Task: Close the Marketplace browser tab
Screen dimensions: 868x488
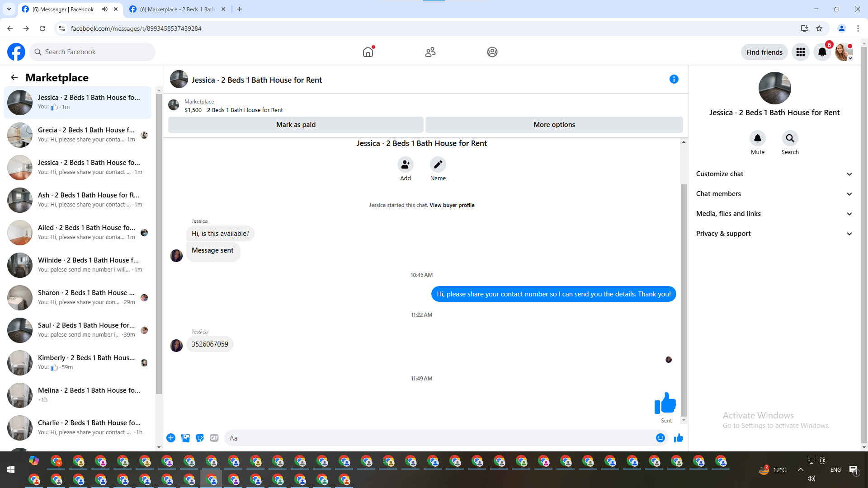Action: point(223,9)
